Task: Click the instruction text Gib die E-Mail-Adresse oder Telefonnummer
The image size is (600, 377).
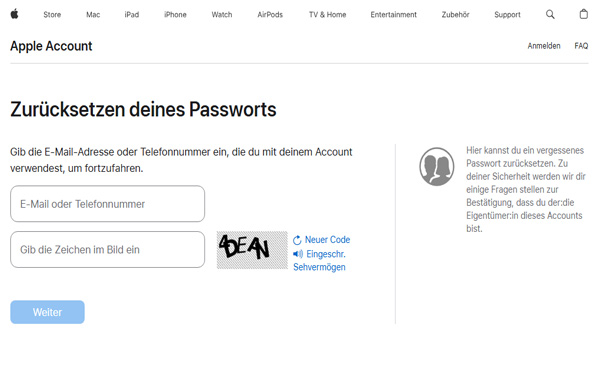Action: [181, 160]
